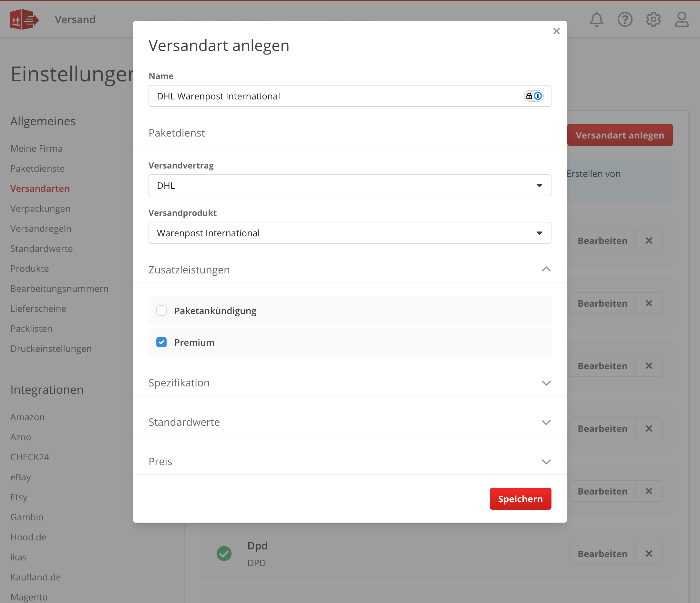Click the Versand header title
This screenshot has width=700, height=603.
coord(75,20)
